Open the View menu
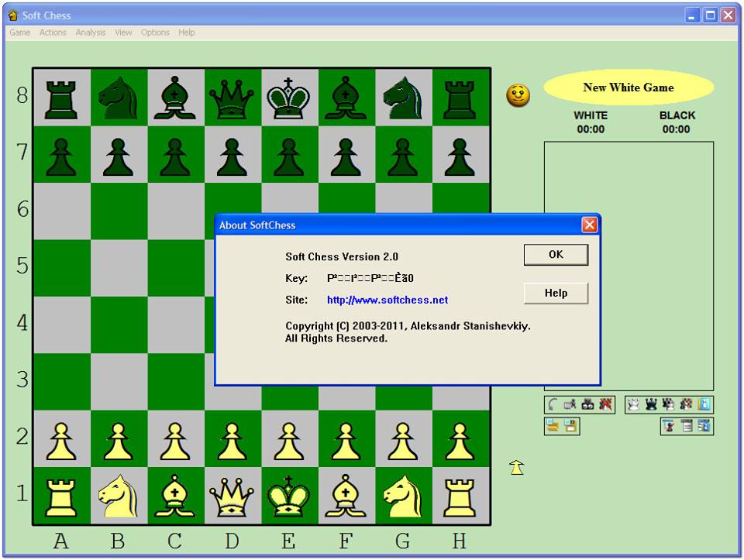 (x=123, y=33)
